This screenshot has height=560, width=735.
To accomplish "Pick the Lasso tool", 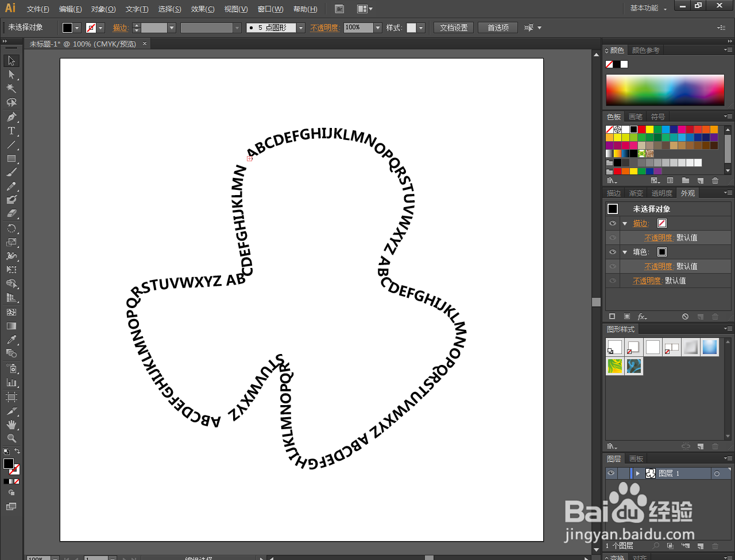I will [x=11, y=102].
